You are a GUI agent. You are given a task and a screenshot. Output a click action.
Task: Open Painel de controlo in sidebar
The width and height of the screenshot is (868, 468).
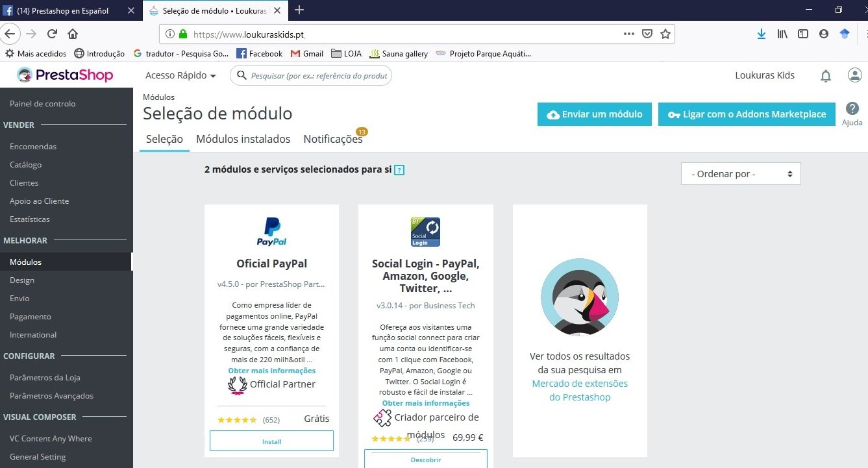tap(43, 104)
